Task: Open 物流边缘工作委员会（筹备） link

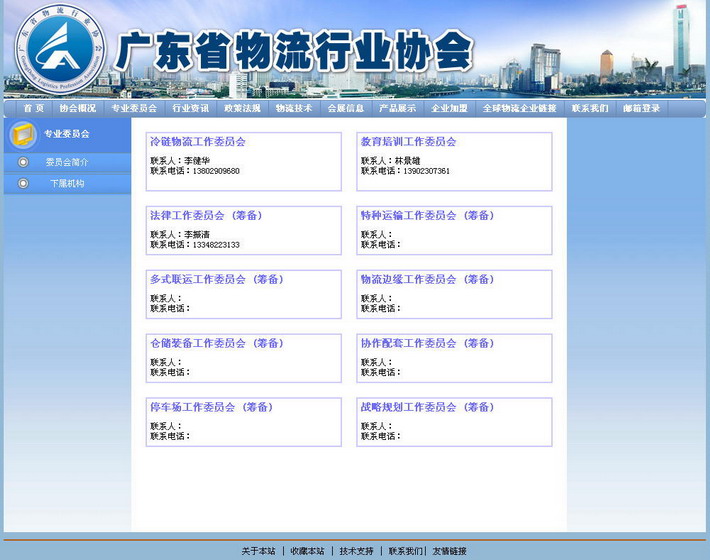Action: point(427,279)
